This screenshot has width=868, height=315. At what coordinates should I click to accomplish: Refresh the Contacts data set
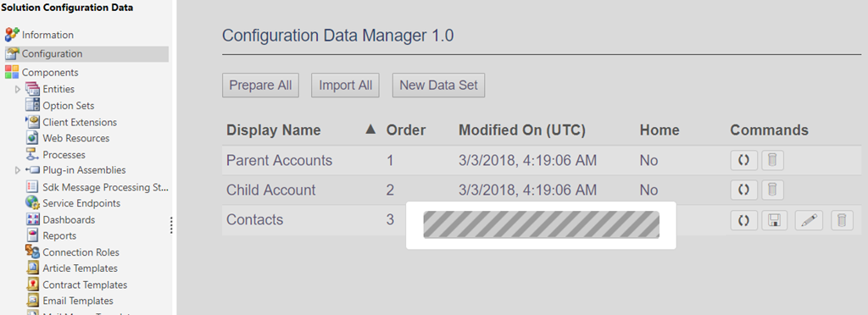[x=744, y=220]
